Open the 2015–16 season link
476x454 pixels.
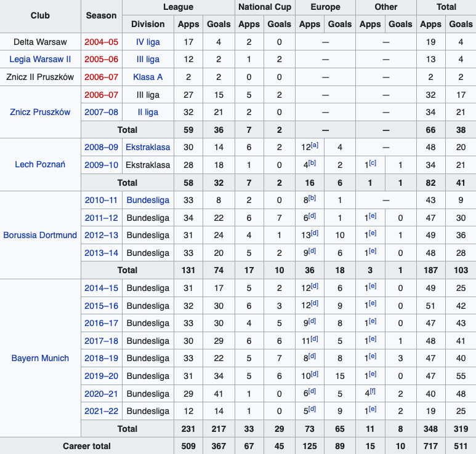pos(102,306)
